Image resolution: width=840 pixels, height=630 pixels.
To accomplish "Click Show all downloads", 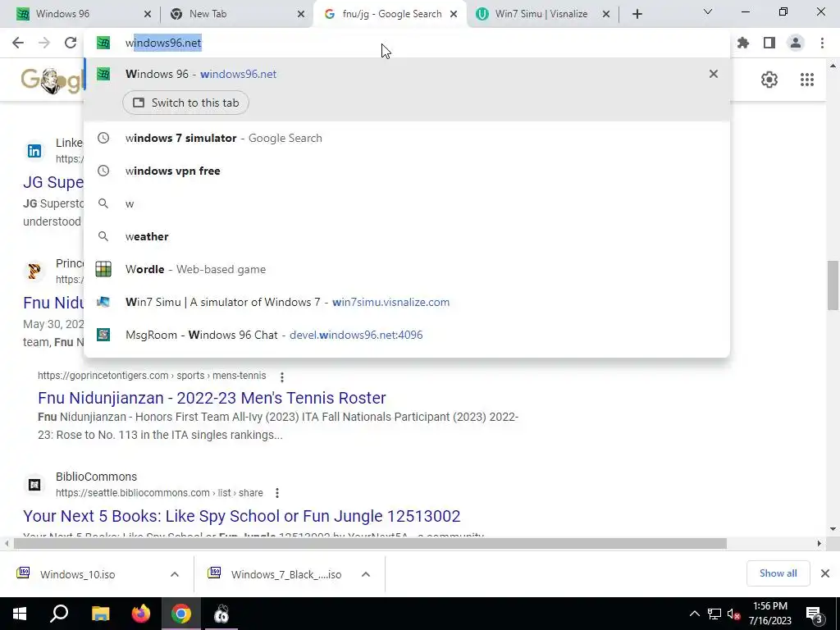I will tap(778, 573).
